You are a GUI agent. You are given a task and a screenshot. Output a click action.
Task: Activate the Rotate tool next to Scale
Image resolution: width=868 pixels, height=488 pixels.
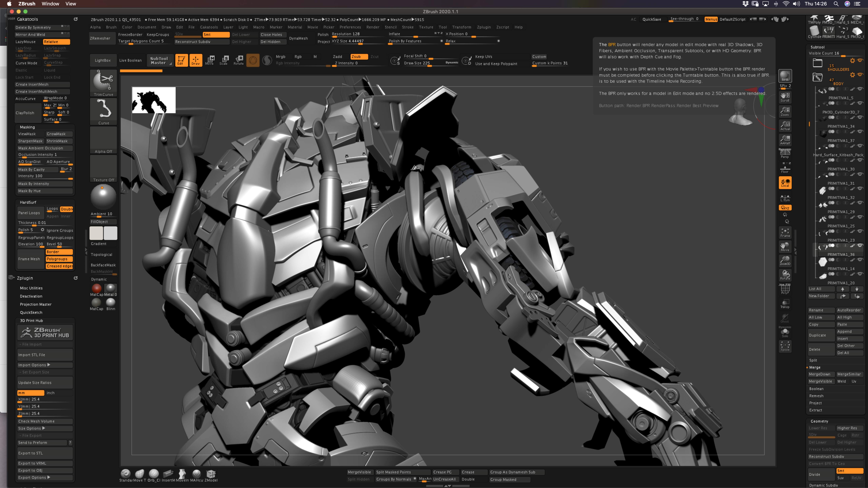click(239, 60)
